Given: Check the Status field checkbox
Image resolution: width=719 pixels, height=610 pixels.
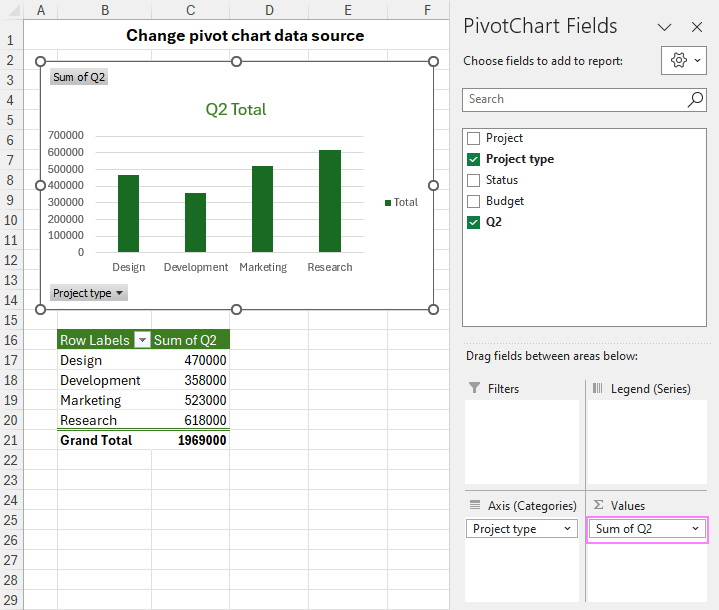Looking at the screenshot, I should coord(473,180).
